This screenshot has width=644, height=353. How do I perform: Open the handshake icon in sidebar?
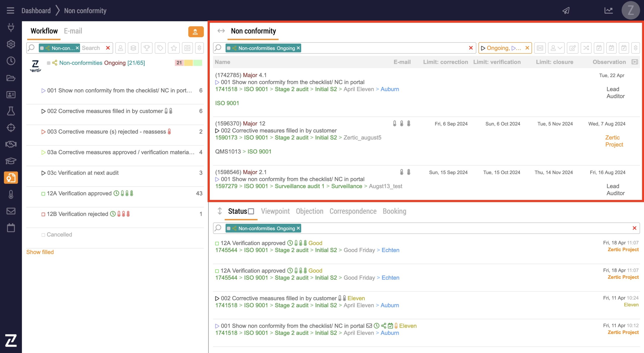(11, 144)
